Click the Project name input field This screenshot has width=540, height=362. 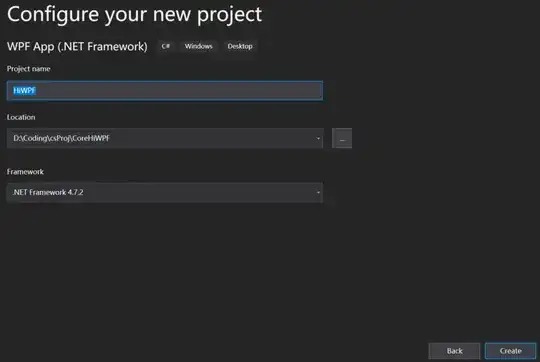coord(165,91)
